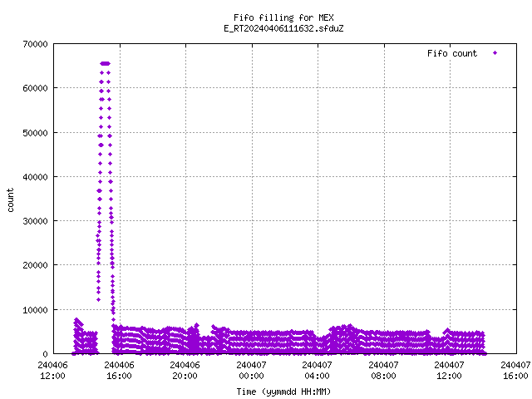Click the 0 y-axis tick label

pos(45,354)
